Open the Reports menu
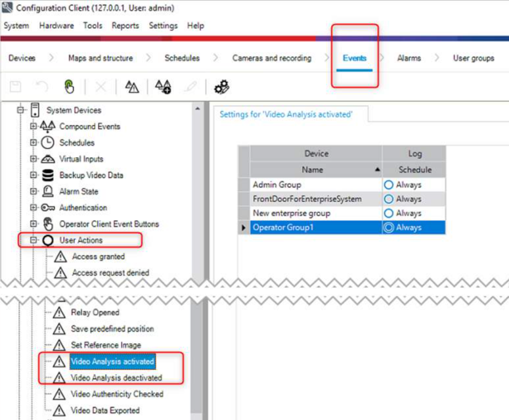 point(125,26)
